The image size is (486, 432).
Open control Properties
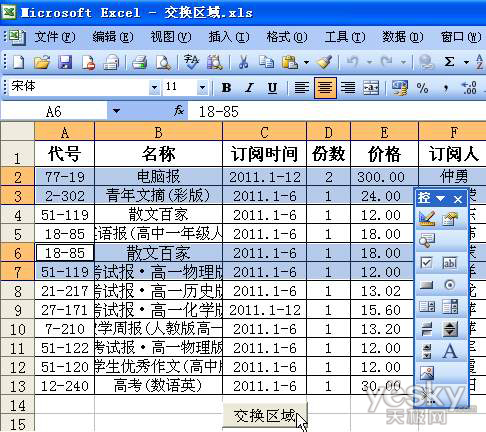click(450, 219)
